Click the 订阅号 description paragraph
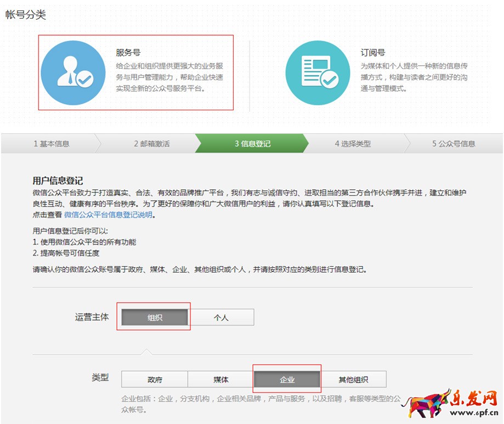Image resolution: width=504 pixels, height=424 pixels. pos(414,77)
